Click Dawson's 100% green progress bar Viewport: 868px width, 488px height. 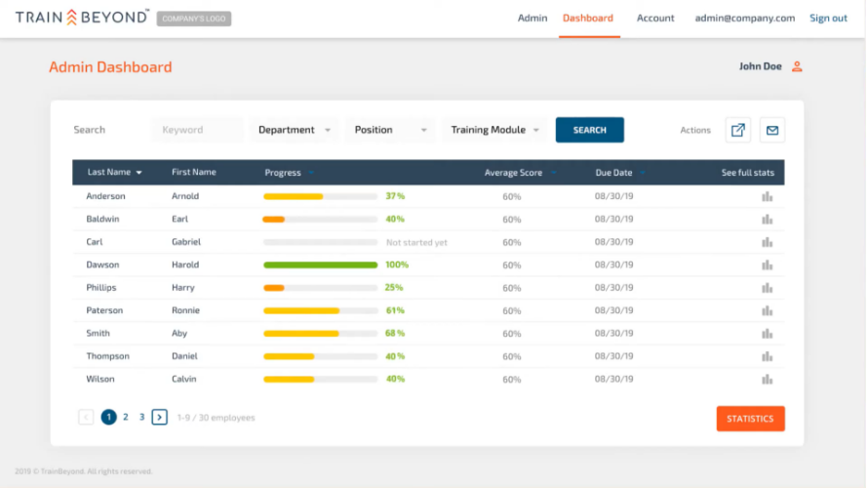pos(321,264)
